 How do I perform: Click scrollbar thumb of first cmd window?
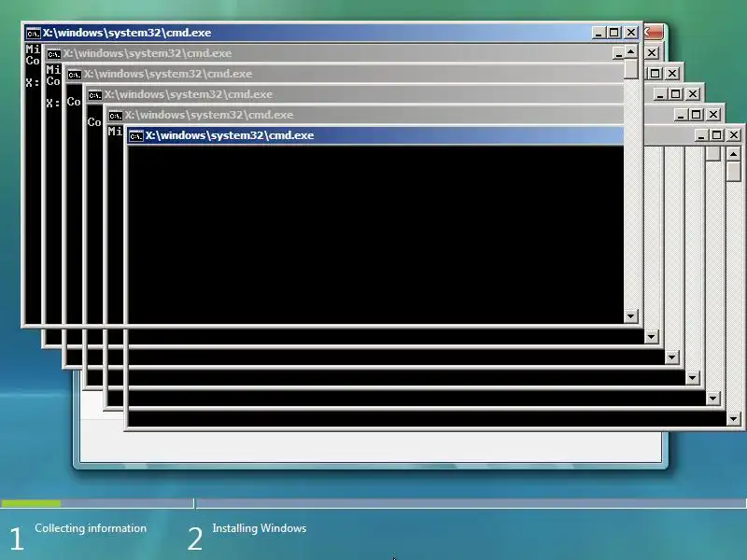631,68
